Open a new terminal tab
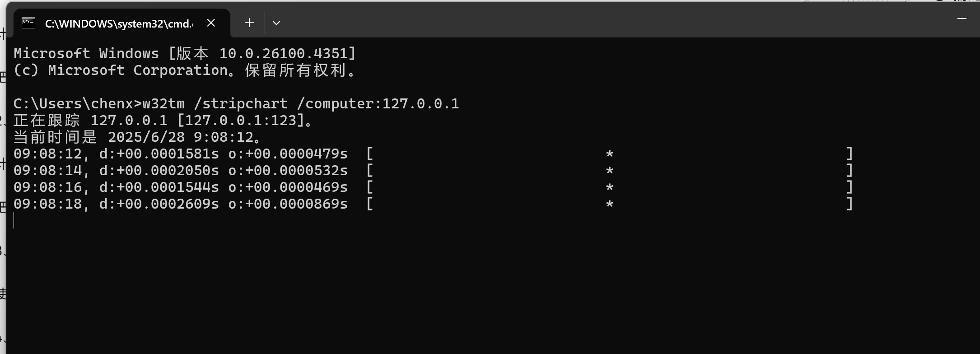The image size is (980, 354). [x=249, y=23]
